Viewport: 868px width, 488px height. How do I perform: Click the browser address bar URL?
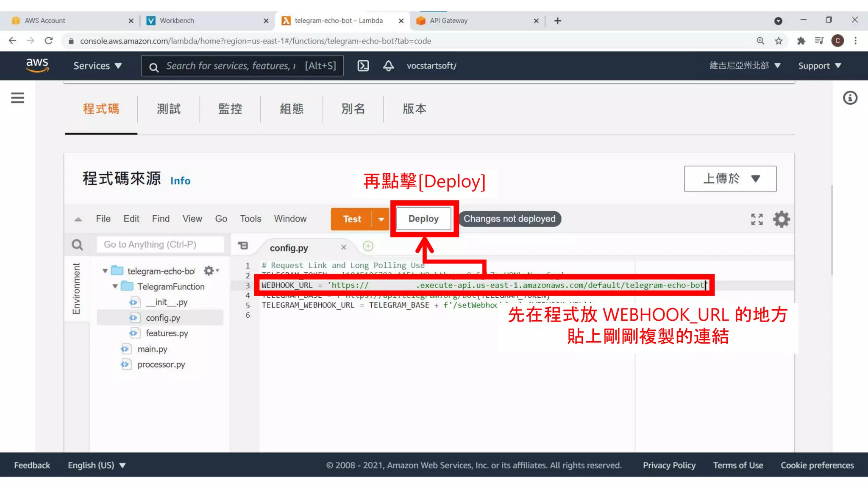(256, 41)
